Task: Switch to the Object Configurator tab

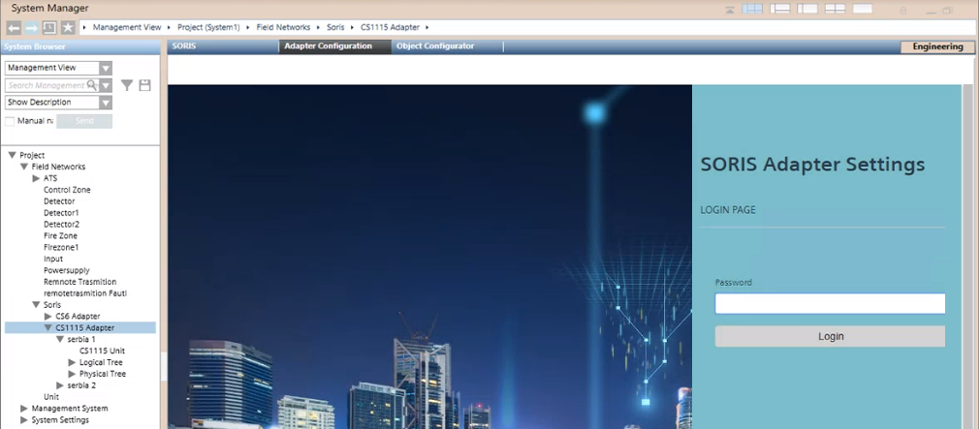Action: [435, 46]
